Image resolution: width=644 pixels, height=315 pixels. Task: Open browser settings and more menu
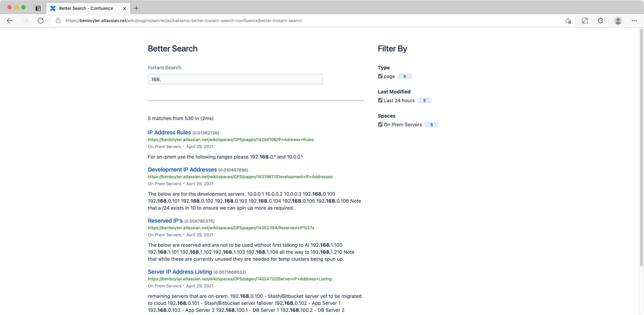[634, 21]
